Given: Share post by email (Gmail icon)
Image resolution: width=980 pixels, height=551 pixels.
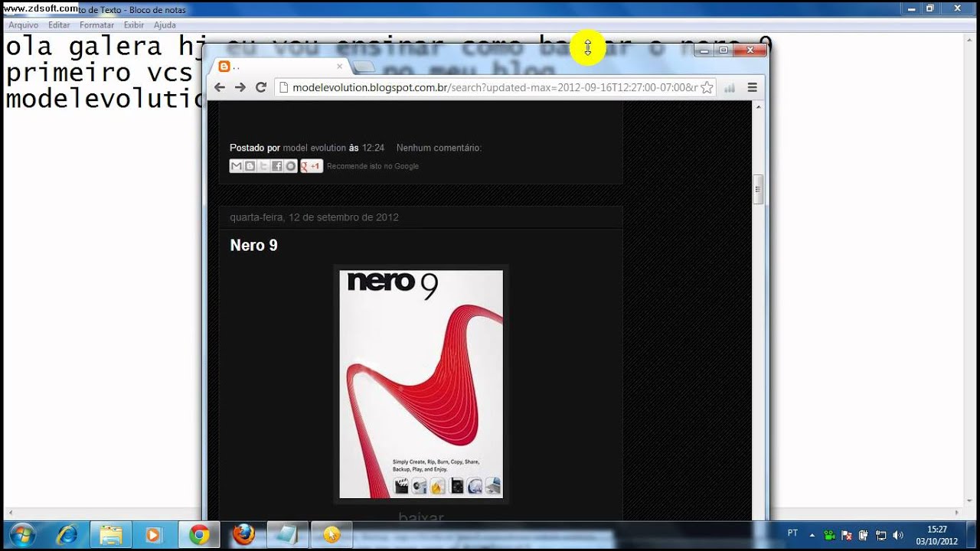Looking at the screenshot, I should pyautogui.click(x=236, y=166).
